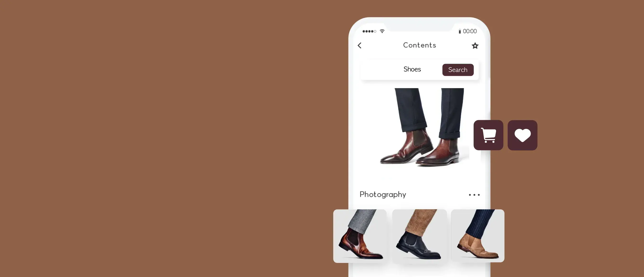Click the WiFi status icon
This screenshot has width=644, height=277.
point(382,30)
